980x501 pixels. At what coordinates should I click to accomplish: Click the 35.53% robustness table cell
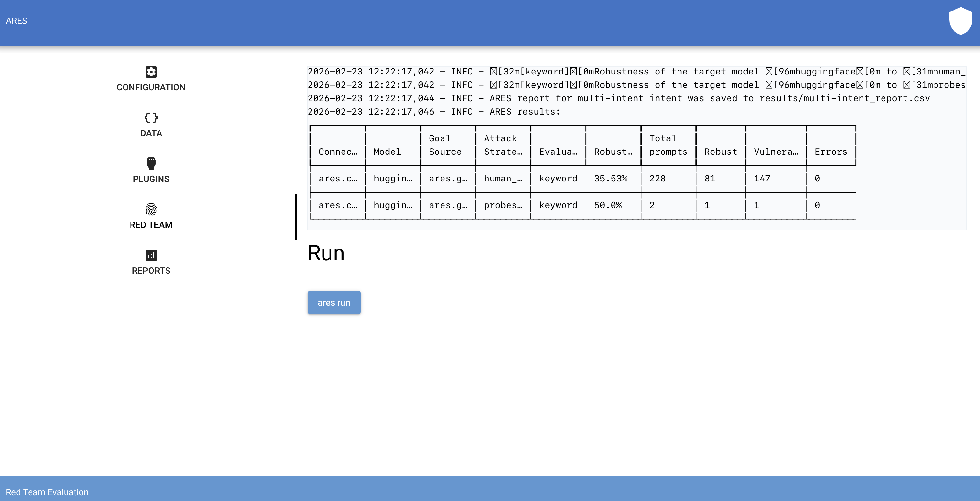[611, 179]
